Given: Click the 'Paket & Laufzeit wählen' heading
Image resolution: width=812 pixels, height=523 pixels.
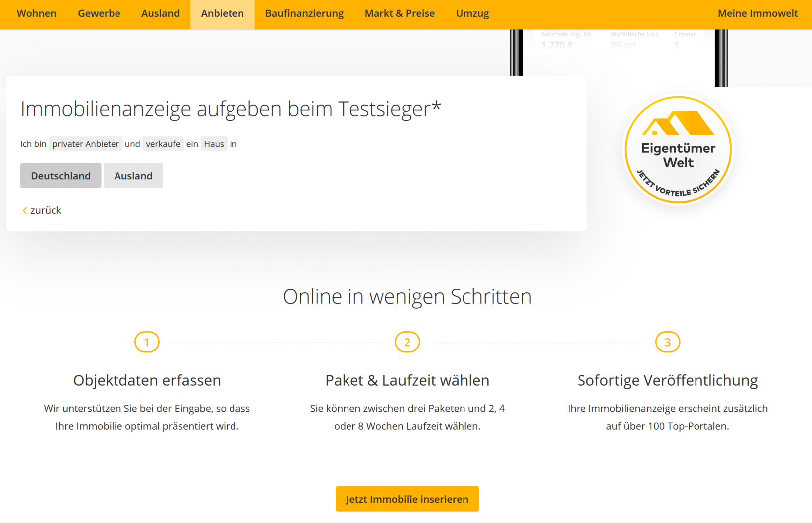Looking at the screenshot, I should click(407, 380).
